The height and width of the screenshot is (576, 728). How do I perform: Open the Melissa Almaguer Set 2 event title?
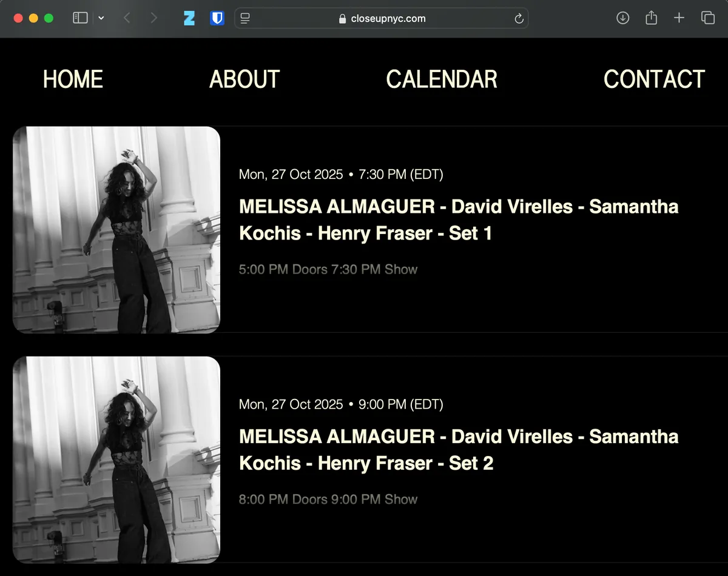tap(459, 450)
